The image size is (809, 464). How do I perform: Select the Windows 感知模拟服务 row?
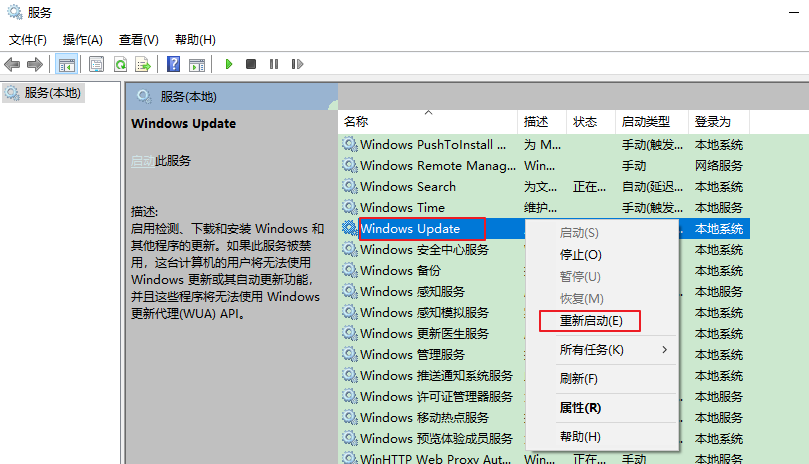[424, 312]
